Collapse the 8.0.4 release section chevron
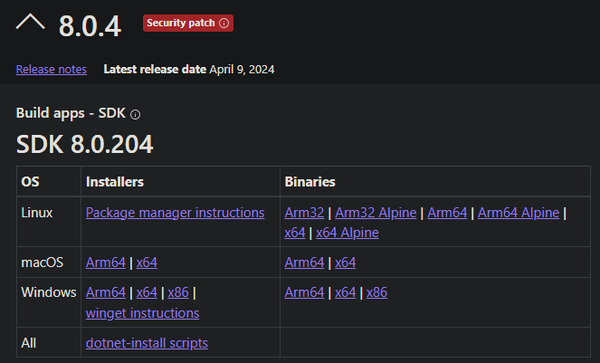This screenshot has width=600, height=363. point(30,22)
